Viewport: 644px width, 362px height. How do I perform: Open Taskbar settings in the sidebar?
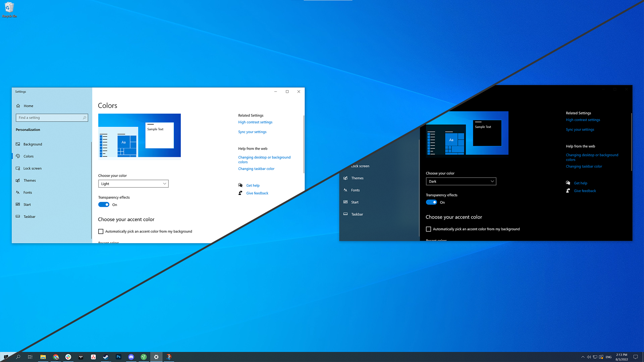tap(29, 216)
